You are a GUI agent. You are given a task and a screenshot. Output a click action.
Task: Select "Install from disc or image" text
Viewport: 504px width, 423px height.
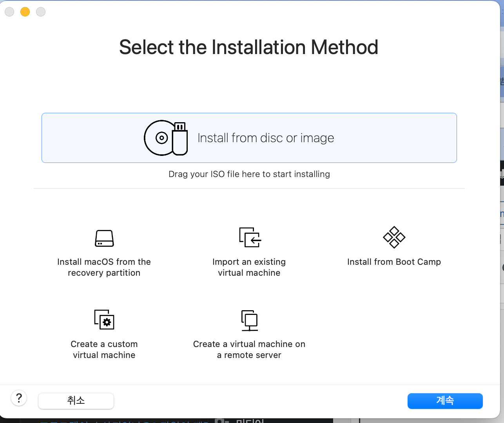point(266,138)
